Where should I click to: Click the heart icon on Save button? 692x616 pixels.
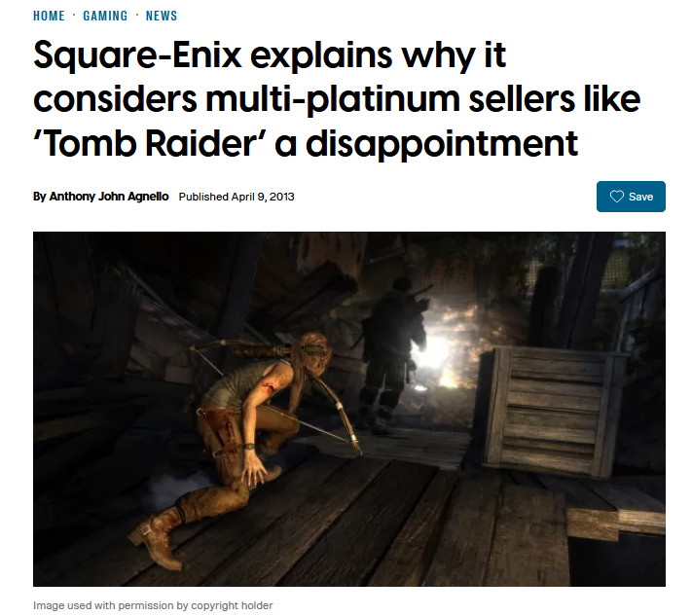616,197
